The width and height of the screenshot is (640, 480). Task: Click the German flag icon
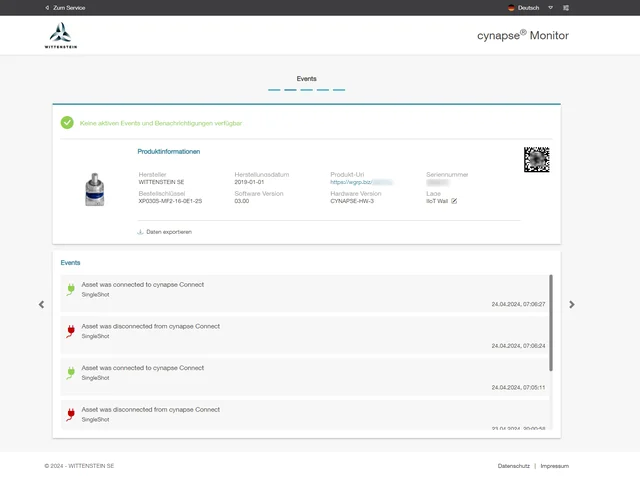[512, 7]
